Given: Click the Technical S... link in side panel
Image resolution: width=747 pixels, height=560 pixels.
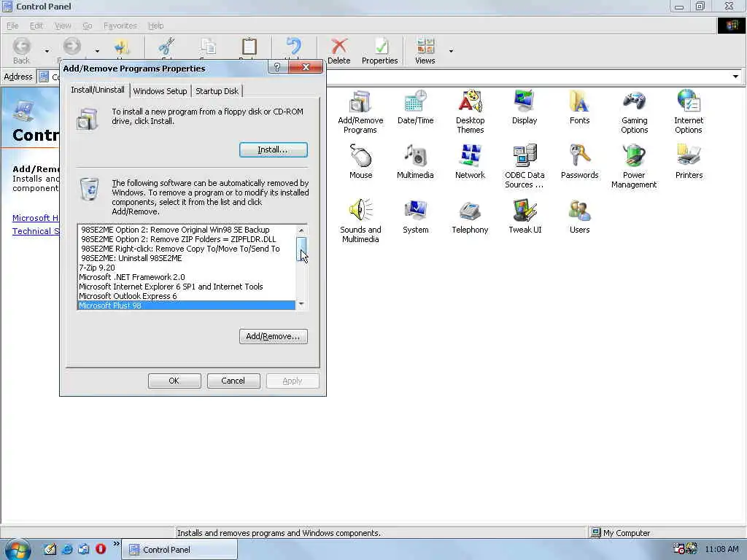Looking at the screenshot, I should (36, 231).
